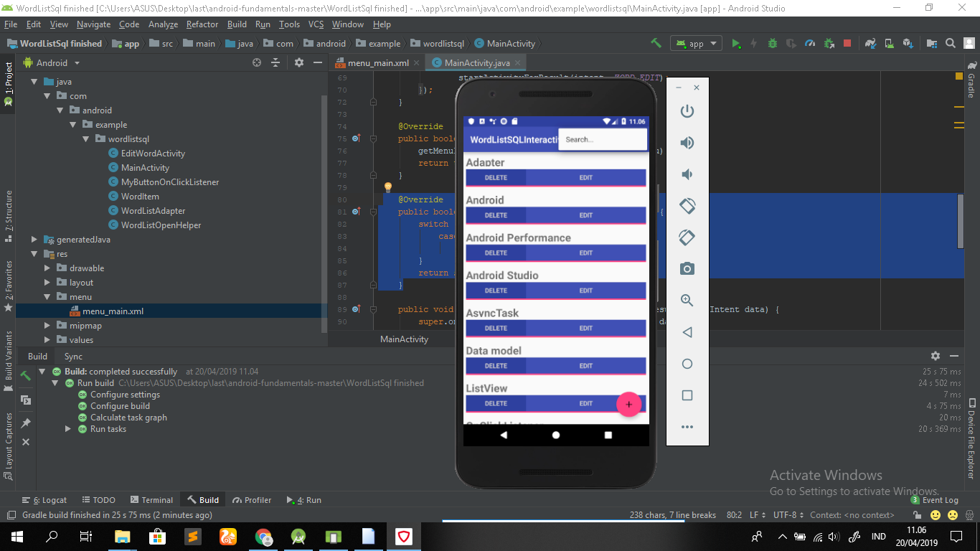The height and width of the screenshot is (551, 980).
Task: Open the Project Structure icon
Action: (x=931, y=43)
